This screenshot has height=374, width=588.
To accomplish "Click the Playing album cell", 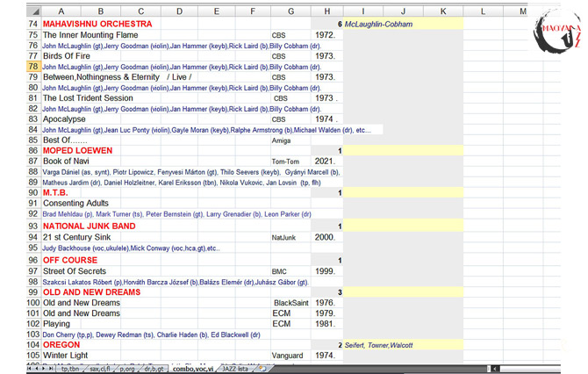I will click(x=57, y=323).
